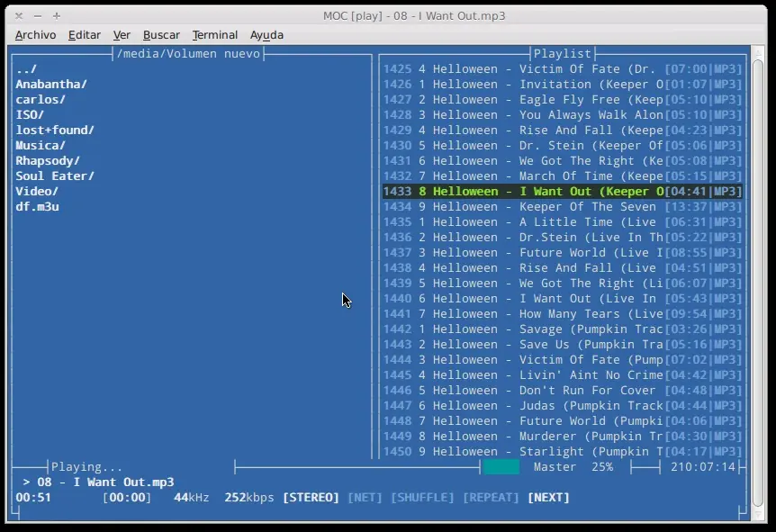Select track 1440 I Want Out Live
776x532 pixels.
point(563,299)
